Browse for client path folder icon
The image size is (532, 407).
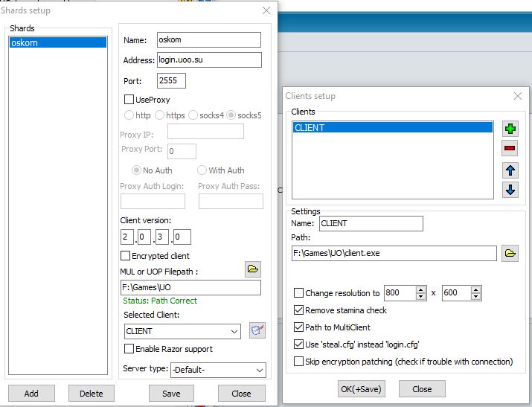tap(510, 254)
